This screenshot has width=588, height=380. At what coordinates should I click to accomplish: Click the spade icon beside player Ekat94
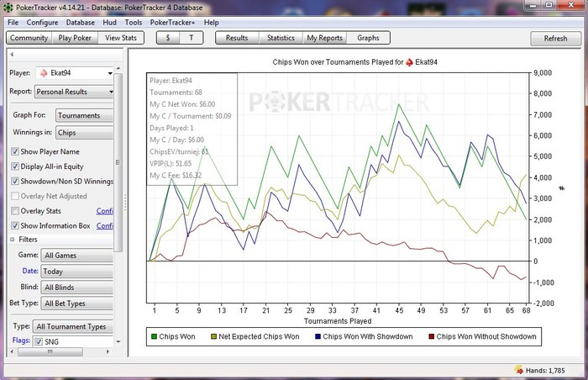(44, 73)
